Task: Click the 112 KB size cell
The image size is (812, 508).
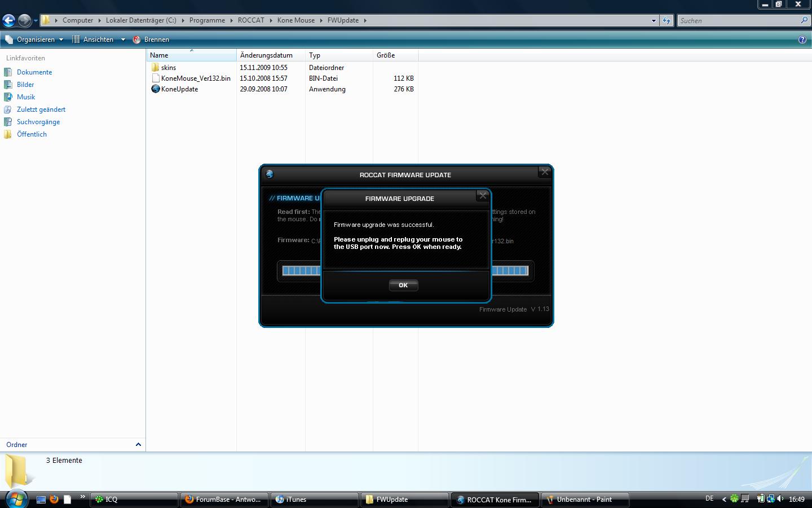Action: click(404, 78)
